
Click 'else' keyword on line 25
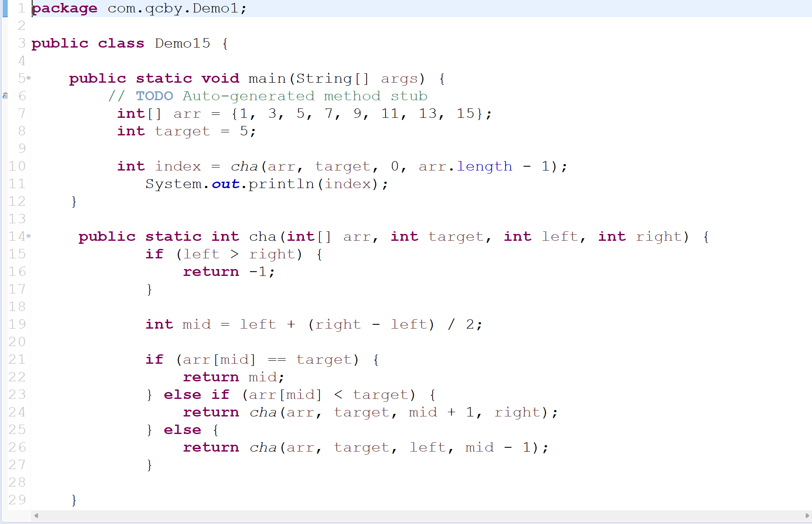(183, 430)
